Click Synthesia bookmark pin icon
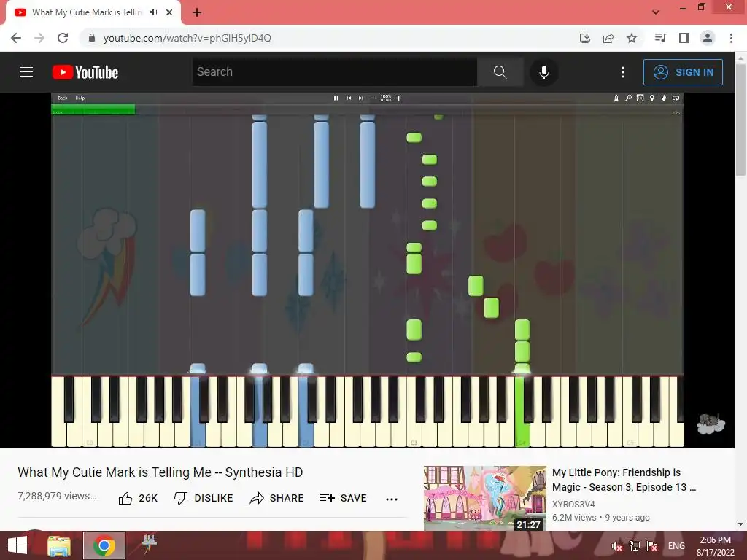Image resolution: width=747 pixels, height=560 pixels. pyautogui.click(x=652, y=98)
